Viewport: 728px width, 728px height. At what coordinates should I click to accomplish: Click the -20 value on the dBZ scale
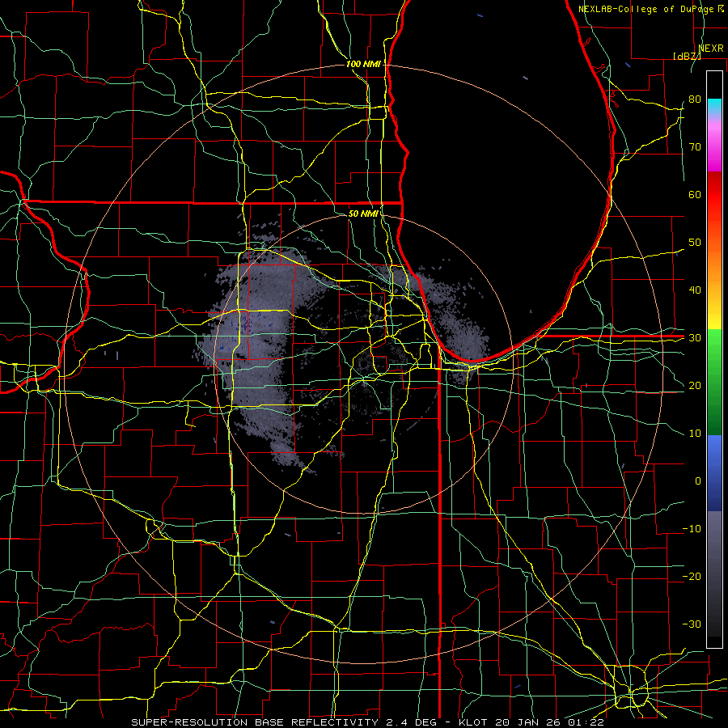[692, 576]
